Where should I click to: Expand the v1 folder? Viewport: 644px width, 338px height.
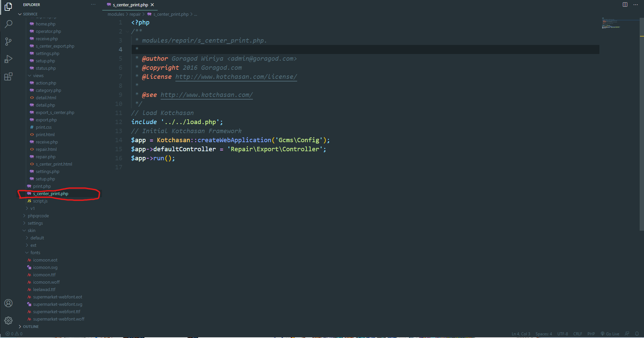[33, 209]
